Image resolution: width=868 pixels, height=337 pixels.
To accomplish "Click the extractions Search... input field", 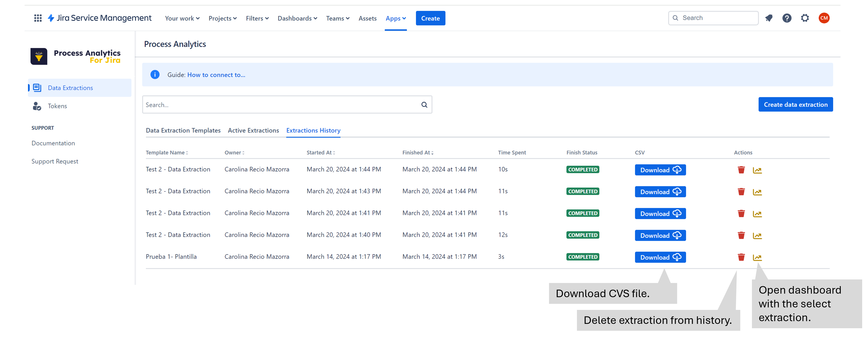I will [287, 104].
